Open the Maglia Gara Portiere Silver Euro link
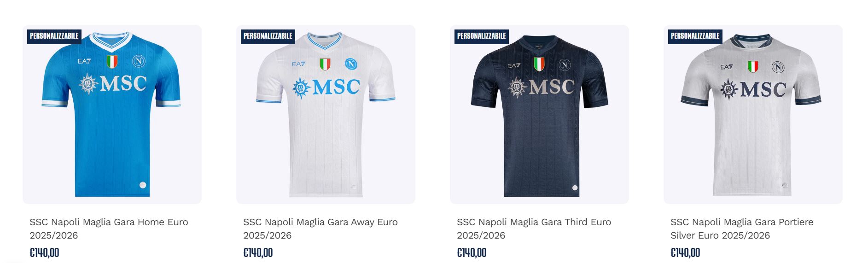This screenshot has height=263, width=868. [742, 228]
